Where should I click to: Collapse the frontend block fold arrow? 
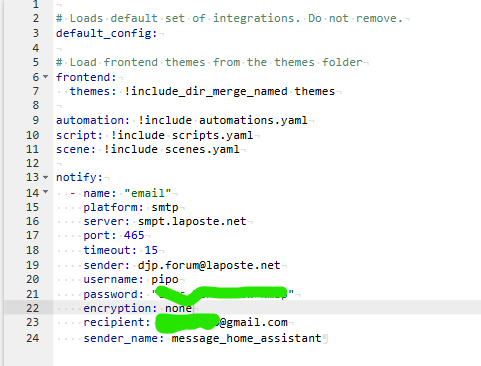pyautogui.click(x=46, y=77)
